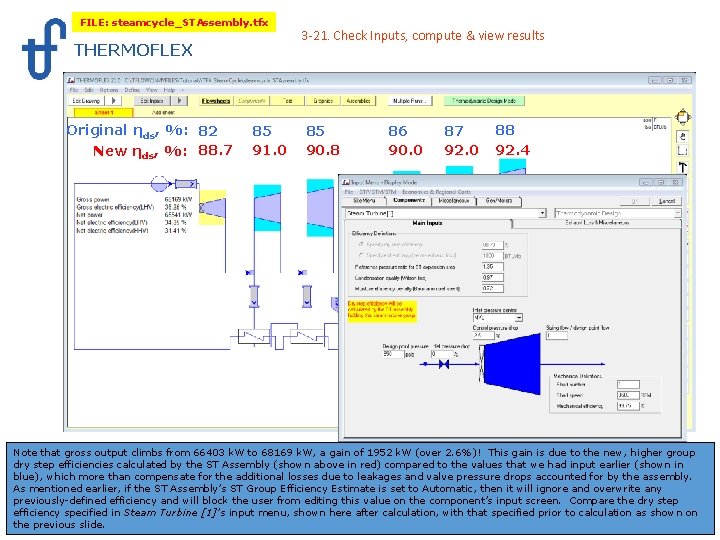Screen dimensions: 720x540
Task: Open Options menu in main window
Action: click(x=109, y=90)
